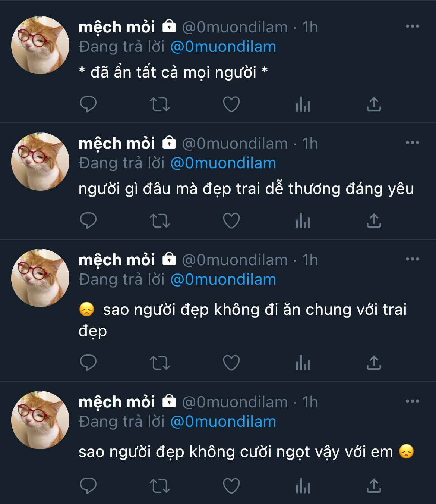The height and width of the screenshot is (504, 436).
Task: Like the "cười ngọt vậy với em" tweet
Action: pyautogui.click(x=231, y=486)
